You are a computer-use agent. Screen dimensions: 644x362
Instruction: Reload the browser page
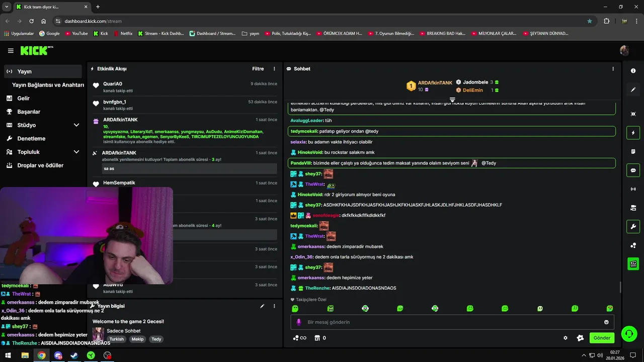(x=31, y=21)
